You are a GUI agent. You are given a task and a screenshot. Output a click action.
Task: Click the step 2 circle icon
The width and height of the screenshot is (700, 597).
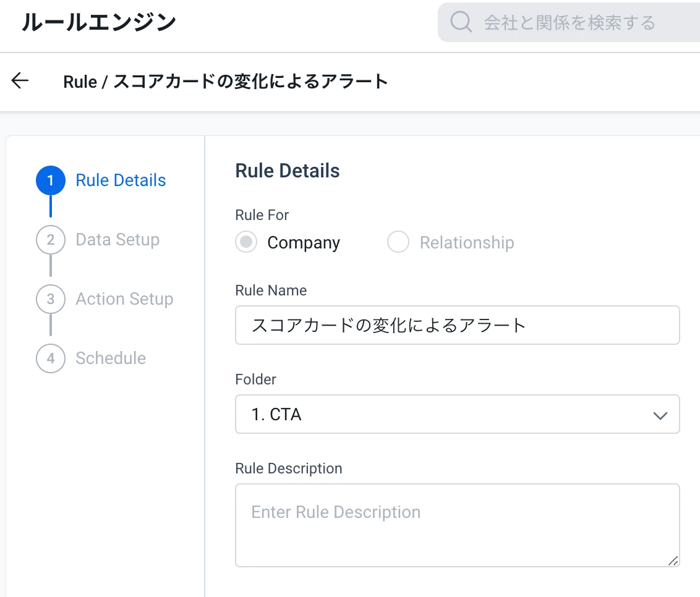tap(51, 240)
